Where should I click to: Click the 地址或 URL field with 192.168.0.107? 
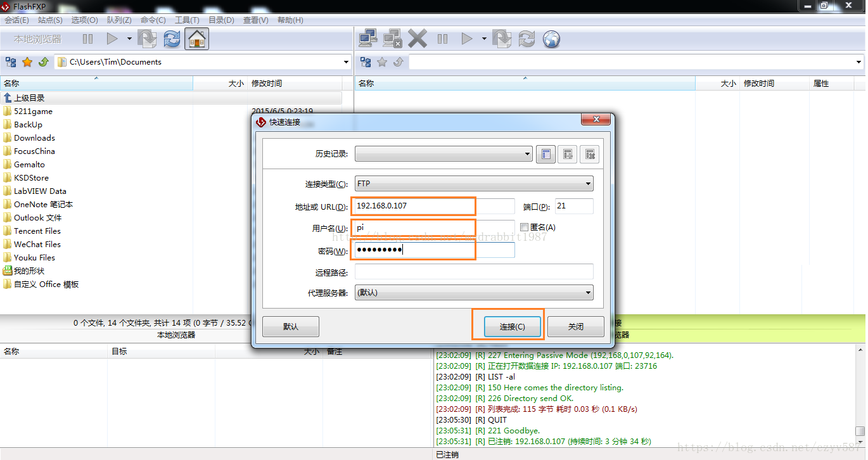[x=435, y=206]
